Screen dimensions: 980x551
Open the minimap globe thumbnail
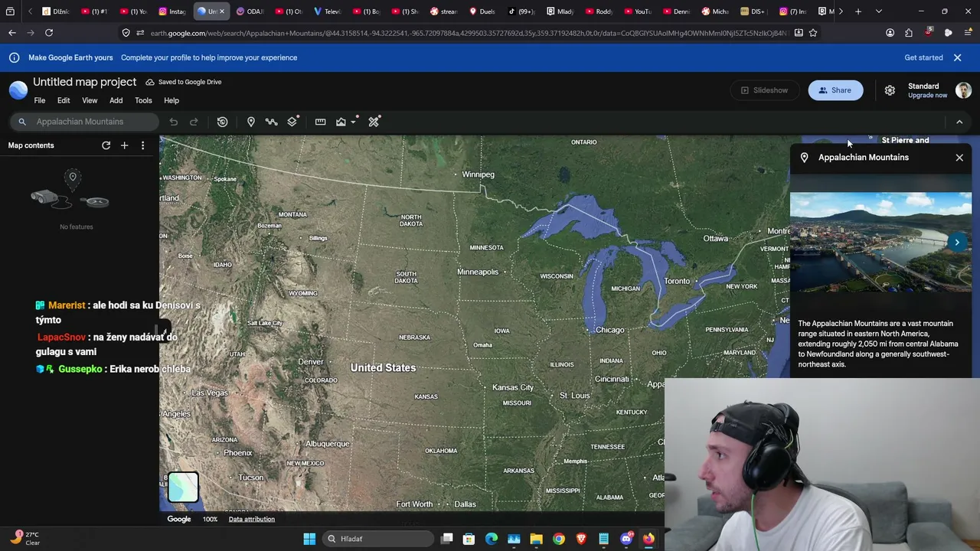(x=183, y=487)
